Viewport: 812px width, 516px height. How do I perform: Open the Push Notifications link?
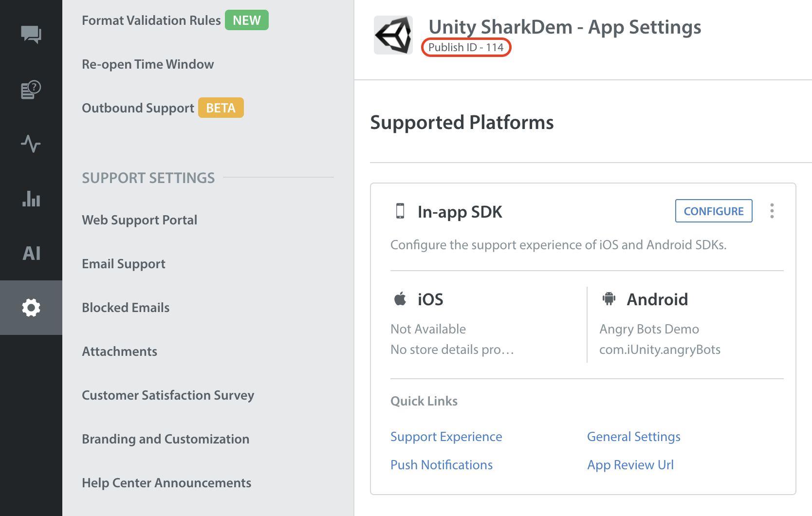coord(442,465)
